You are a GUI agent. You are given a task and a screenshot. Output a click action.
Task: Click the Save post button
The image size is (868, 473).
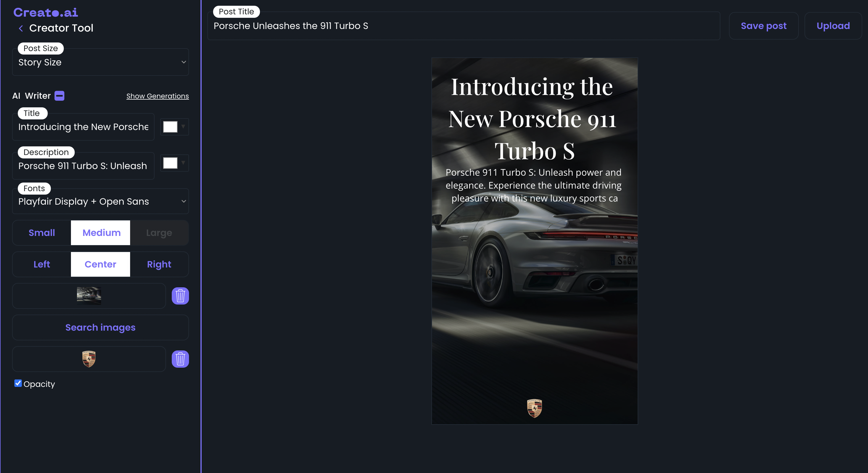point(763,26)
